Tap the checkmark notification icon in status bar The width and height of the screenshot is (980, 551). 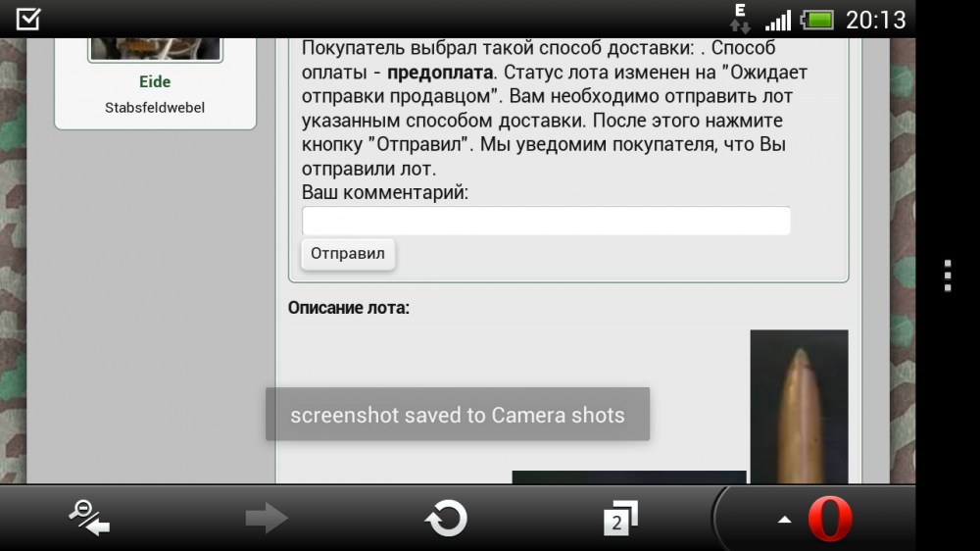tap(28, 19)
